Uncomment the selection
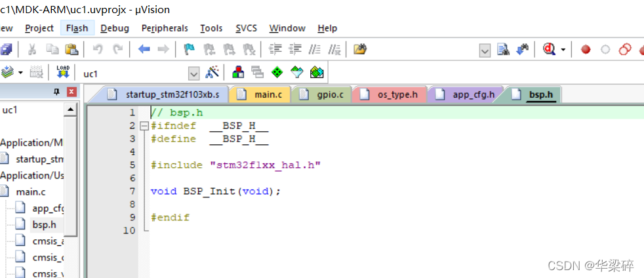644x278 pixels. [x=334, y=50]
